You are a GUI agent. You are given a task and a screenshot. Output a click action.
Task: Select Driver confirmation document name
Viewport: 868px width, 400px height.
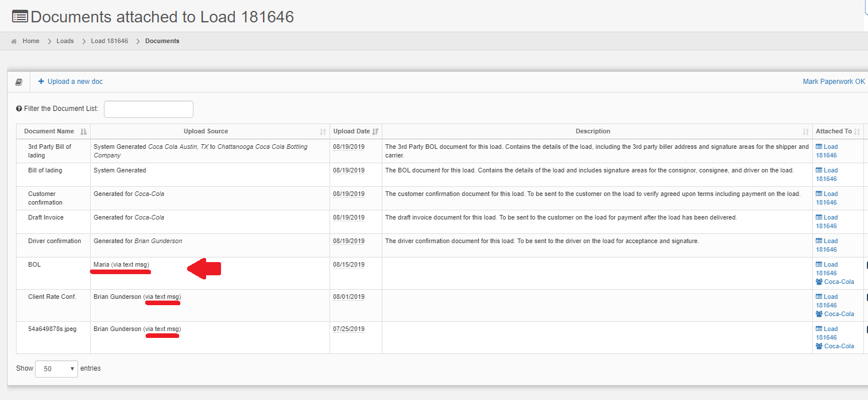point(55,241)
